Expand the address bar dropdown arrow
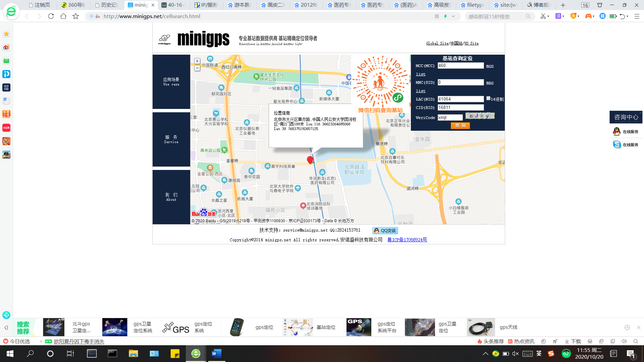 (453, 16)
